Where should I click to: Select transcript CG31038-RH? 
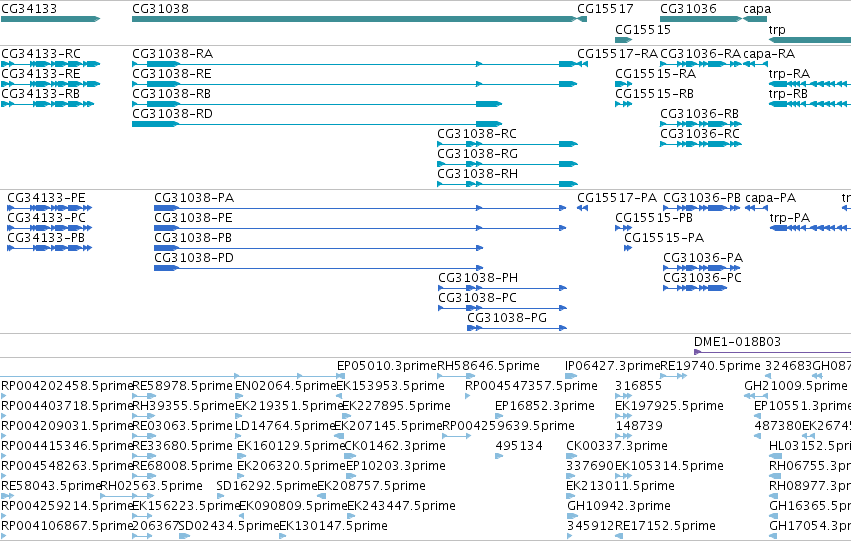(478, 174)
